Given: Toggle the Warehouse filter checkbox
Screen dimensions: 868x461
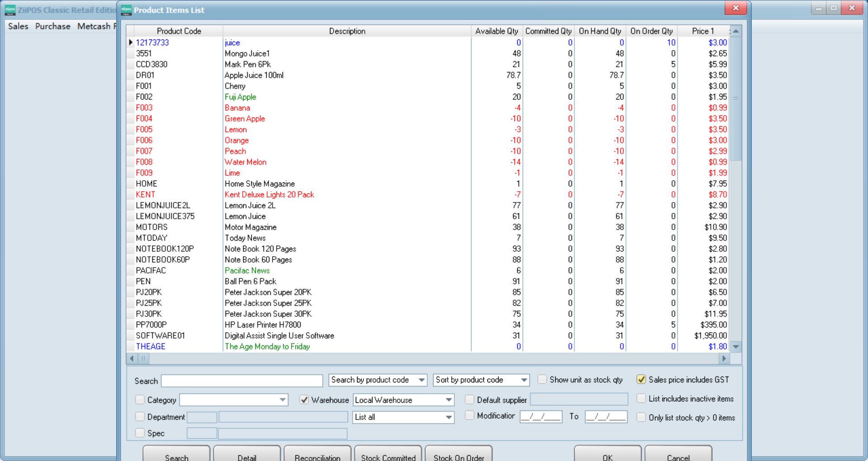Looking at the screenshot, I should (304, 400).
